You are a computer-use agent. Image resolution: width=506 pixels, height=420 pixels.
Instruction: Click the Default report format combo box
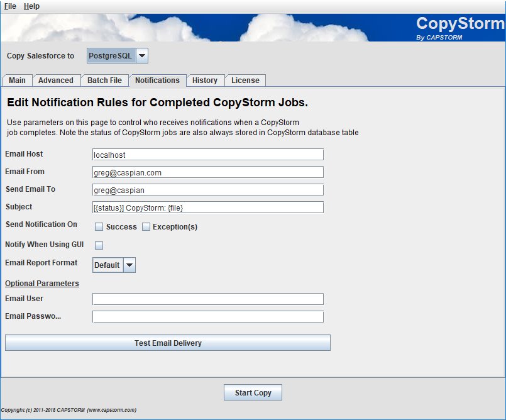click(107, 265)
